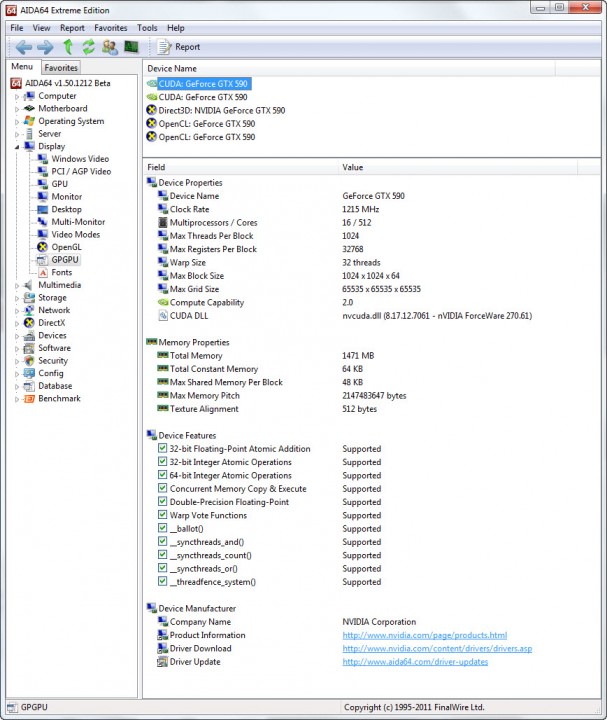
Task: Toggle Double-Precision Floating-Point checkbox
Action: 163,501
